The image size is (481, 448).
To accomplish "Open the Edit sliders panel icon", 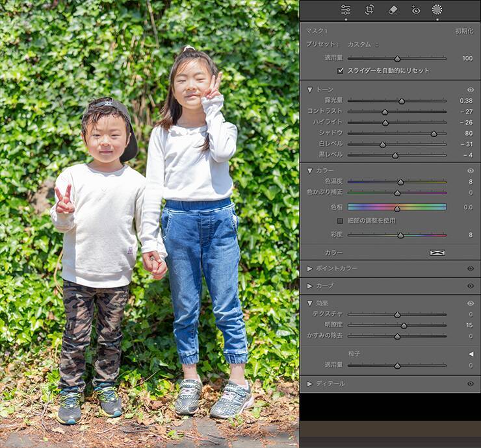I will pyautogui.click(x=346, y=10).
